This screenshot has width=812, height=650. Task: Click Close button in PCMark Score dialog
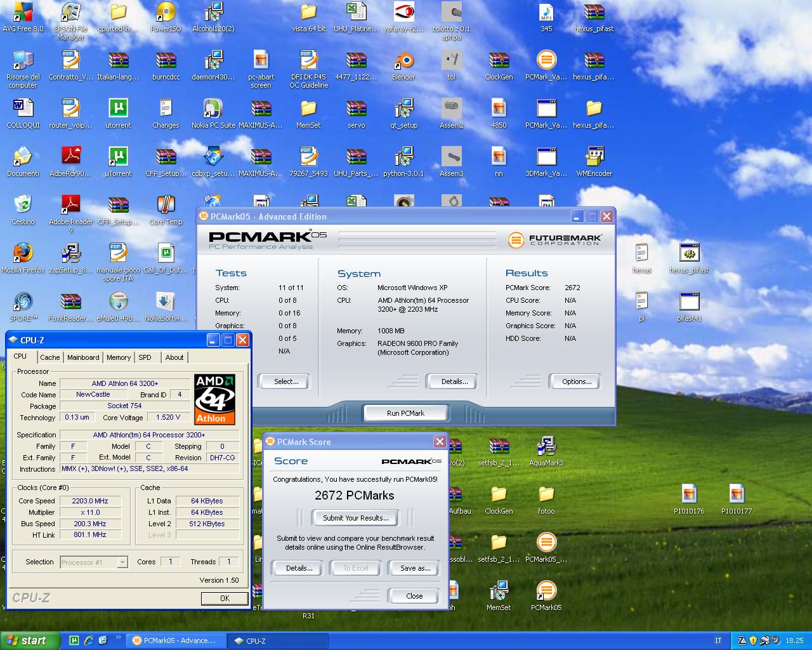[414, 596]
